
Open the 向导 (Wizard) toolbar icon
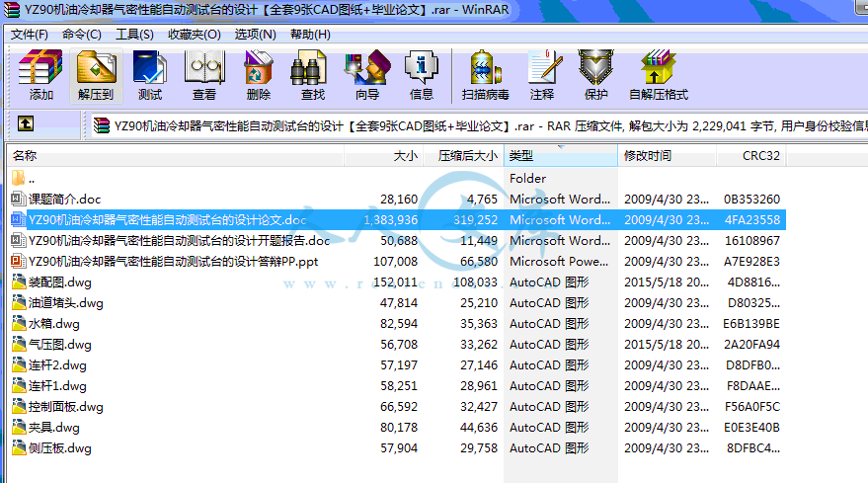tap(367, 68)
